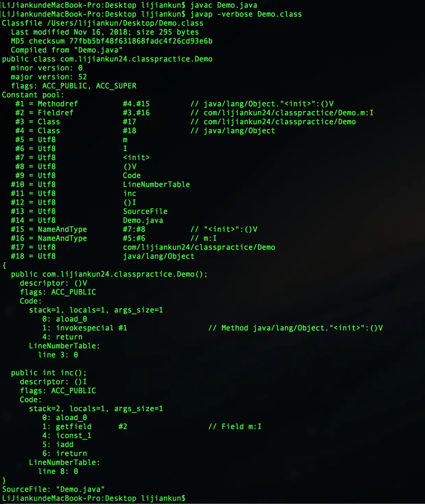
Task: Click the SourceFile Utf8 entry #13
Action: [x=89, y=212]
